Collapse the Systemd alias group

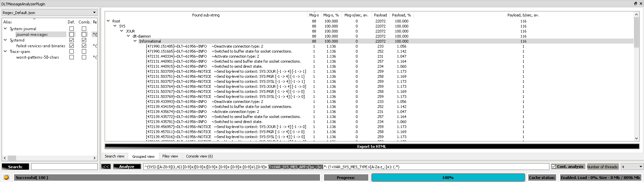(5, 40)
